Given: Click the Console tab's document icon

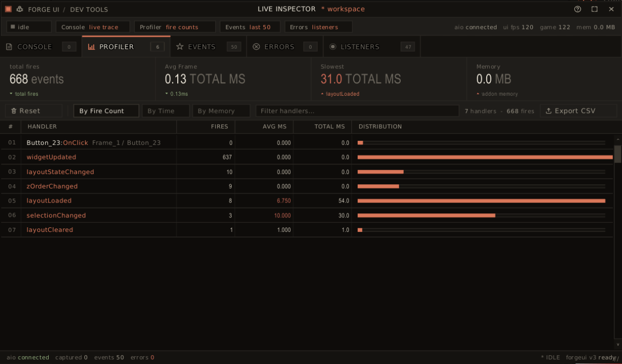Looking at the screenshot, I should (x=9, y=47).
